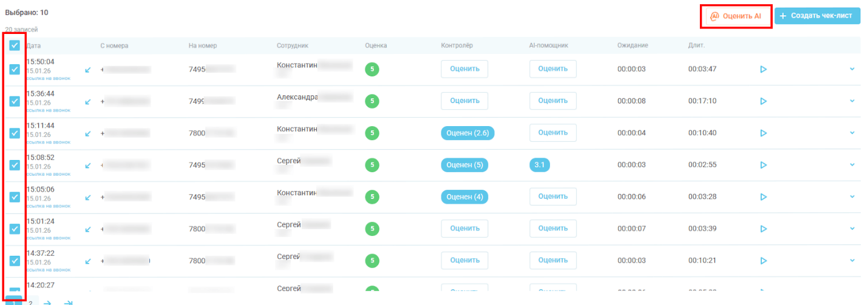
Task: Uncheck the 15:36:44 call row checkbox
Action: [15, 101]
